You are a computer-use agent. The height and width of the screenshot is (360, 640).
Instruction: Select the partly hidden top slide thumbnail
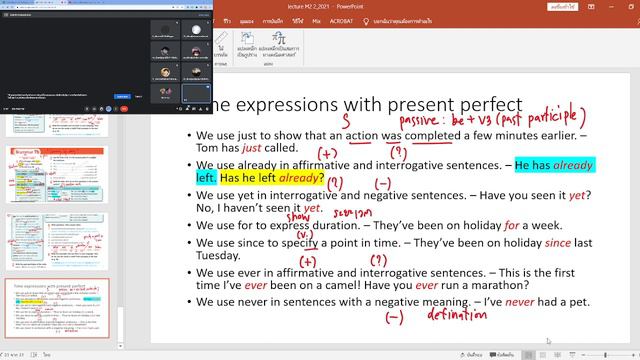[57, 125]
